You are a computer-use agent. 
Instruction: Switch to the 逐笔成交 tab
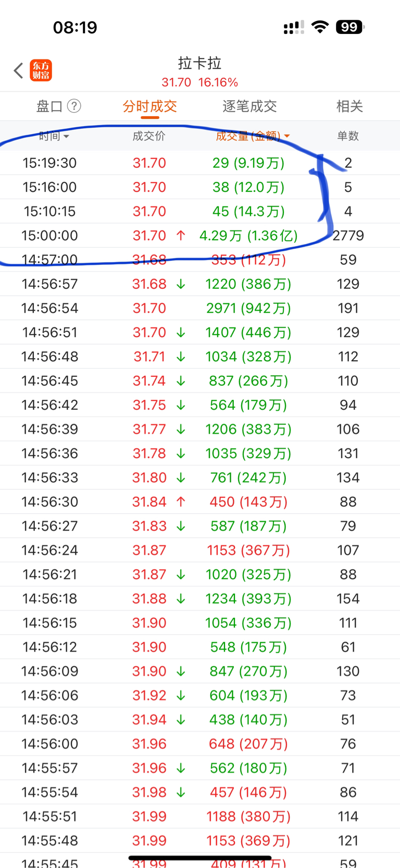tap(249, 106)
